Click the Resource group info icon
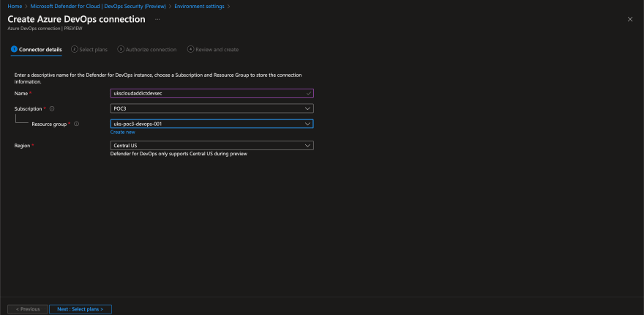The width and height of the screenshot is (644, 315). click(76, 124)
